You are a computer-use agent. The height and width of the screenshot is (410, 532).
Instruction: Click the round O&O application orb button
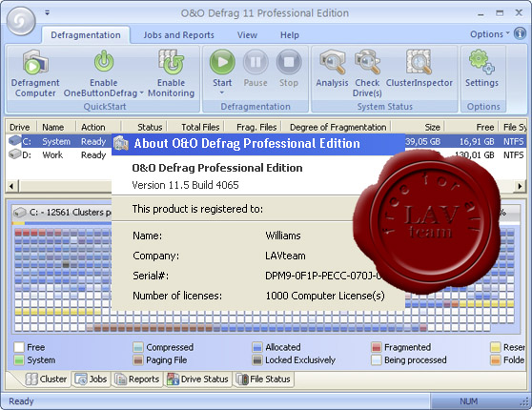[21, 21]
